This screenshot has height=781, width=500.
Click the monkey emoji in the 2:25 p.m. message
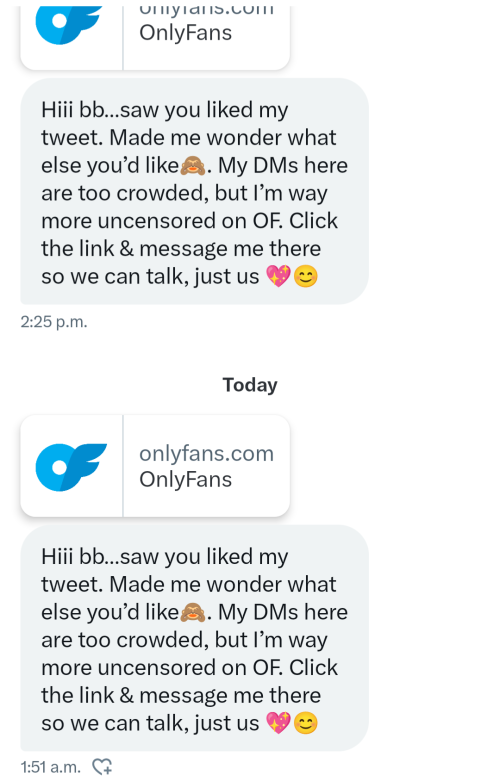[x=193, y=165]
